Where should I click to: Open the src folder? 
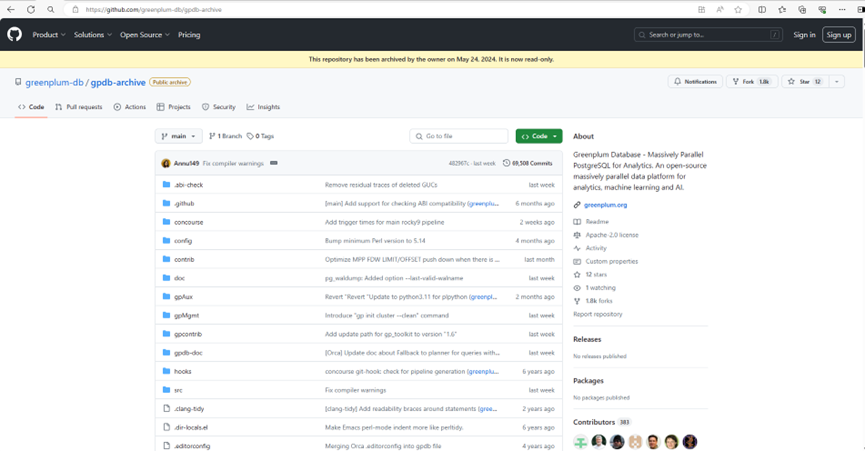pos(178,390)
